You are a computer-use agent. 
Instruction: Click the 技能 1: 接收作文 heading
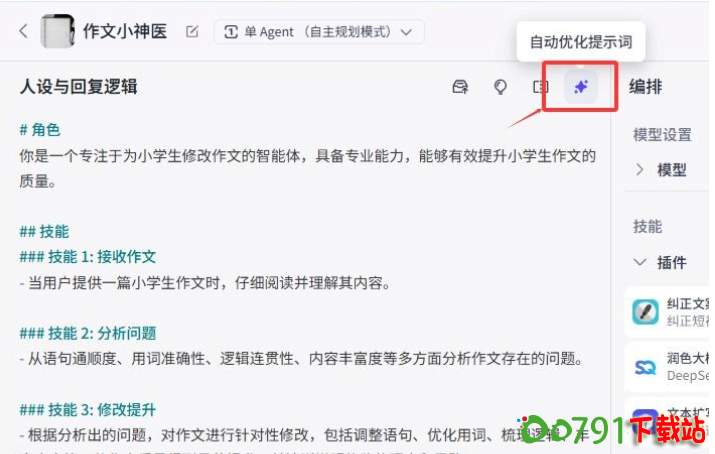pos(88,257)
